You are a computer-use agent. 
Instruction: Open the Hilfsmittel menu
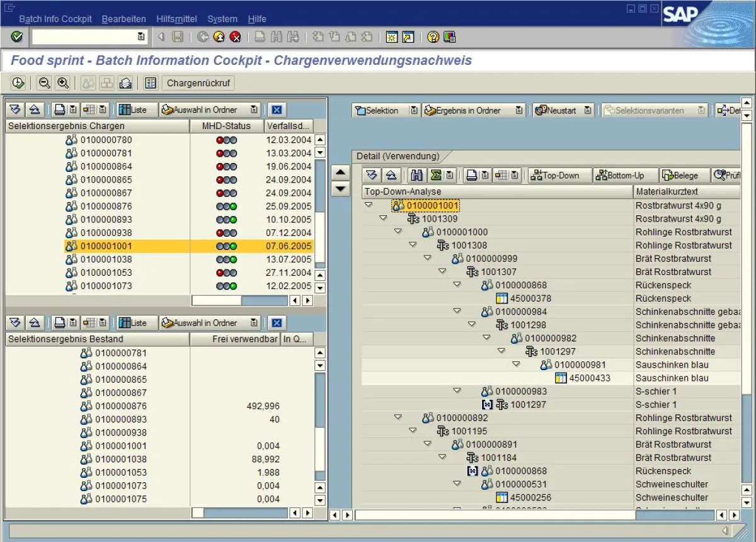tap(176, 19)
